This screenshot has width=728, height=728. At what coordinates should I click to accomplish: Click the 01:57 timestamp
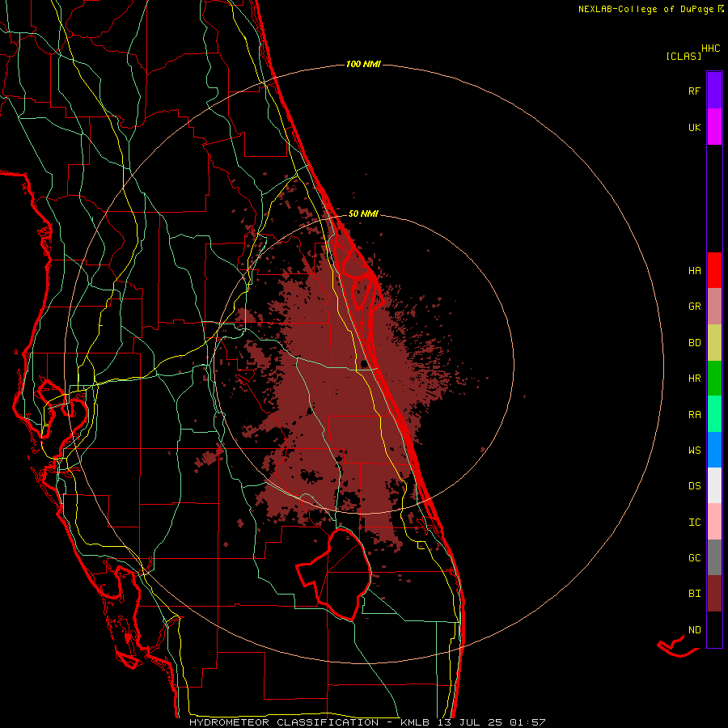[527, 722]
